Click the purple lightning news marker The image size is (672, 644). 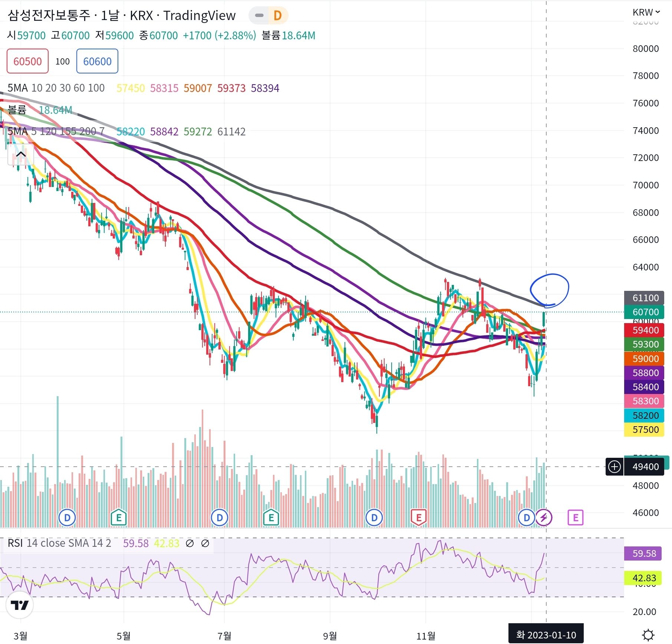coord(544,517)
